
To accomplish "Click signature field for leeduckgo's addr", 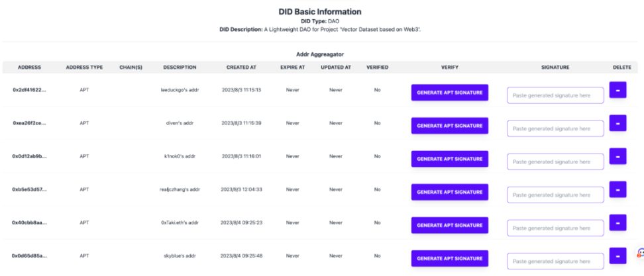I will click(555, 95).
